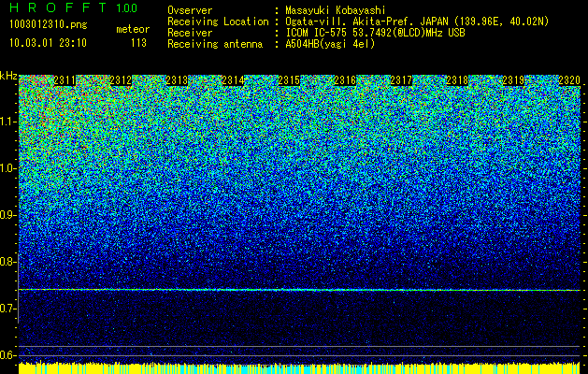Click the 1.1 frequency axis label
This screenshot has height=374, width=588.
[x=7, y=122]
